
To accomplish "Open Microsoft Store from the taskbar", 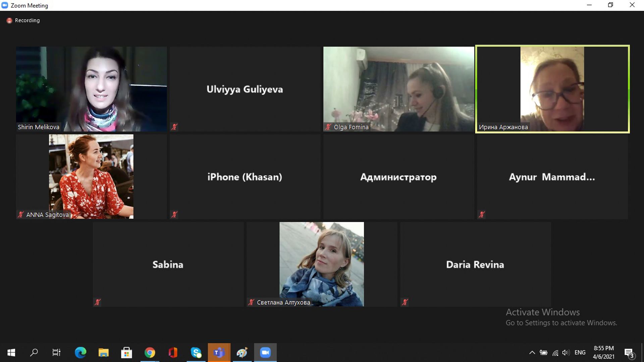I will pyautogui.click(x=126, y=353).
